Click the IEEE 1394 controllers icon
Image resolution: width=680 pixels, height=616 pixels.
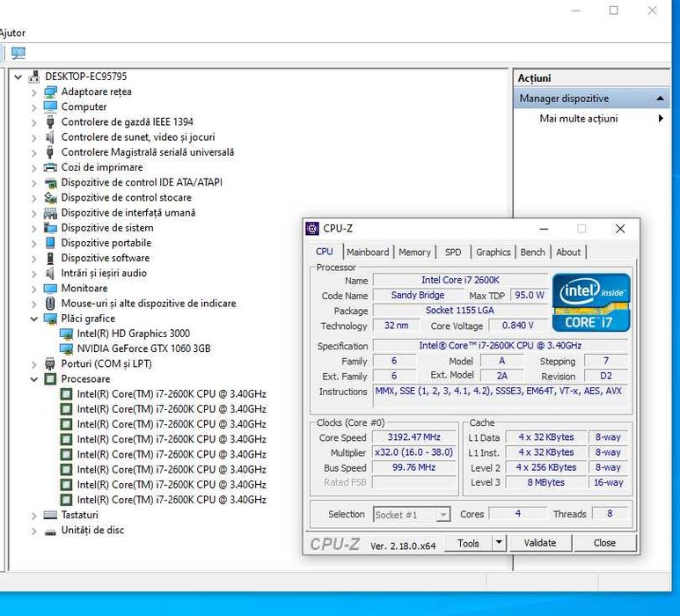tap(50, 122)
